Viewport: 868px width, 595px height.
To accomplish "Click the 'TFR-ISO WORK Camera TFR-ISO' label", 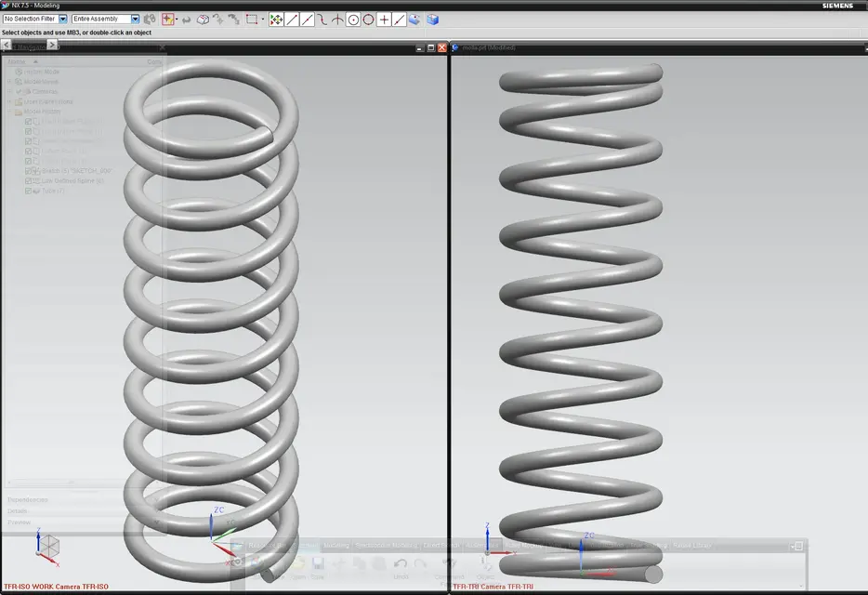I will coord(56,586).
